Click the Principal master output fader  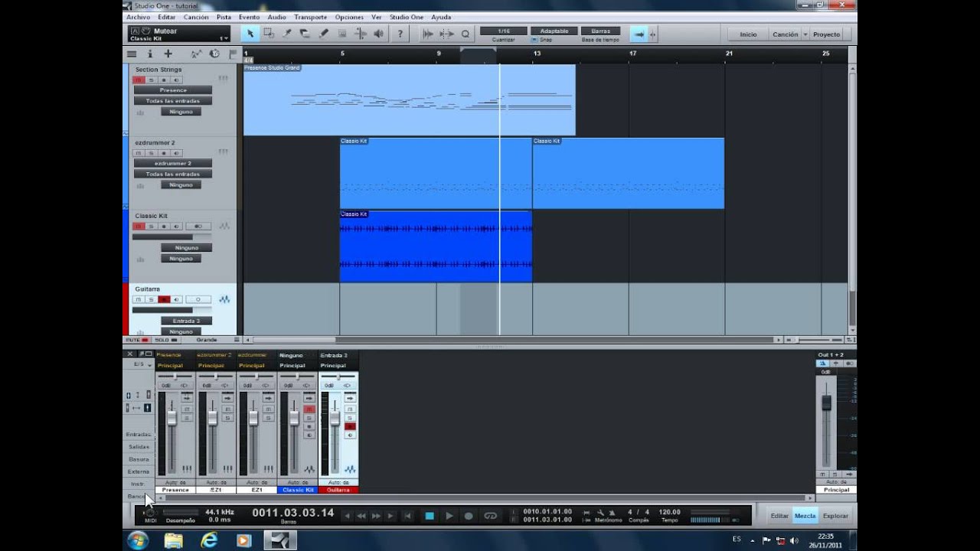click(826, 403)
